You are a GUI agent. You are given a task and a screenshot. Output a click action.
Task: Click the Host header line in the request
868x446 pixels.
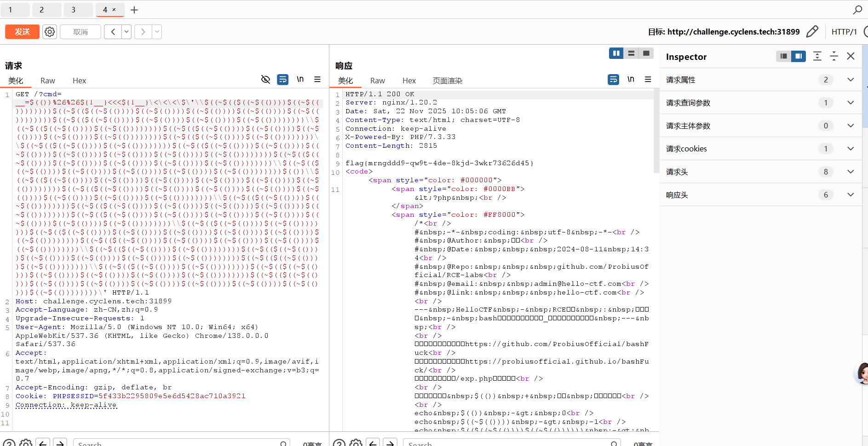[94, 301]
